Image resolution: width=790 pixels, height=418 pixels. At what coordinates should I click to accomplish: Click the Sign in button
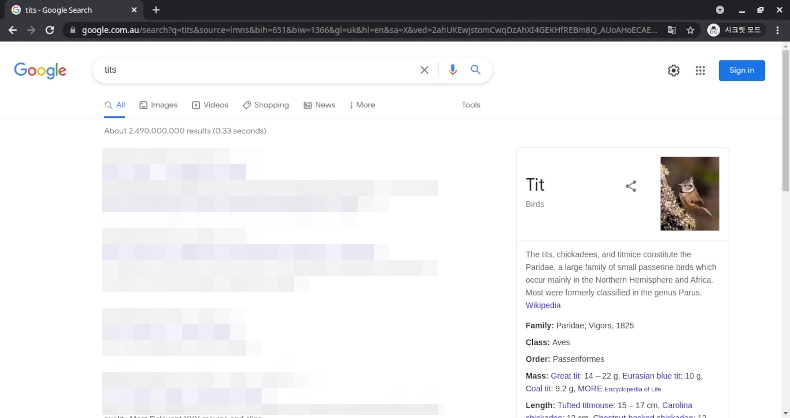[742, 71]
